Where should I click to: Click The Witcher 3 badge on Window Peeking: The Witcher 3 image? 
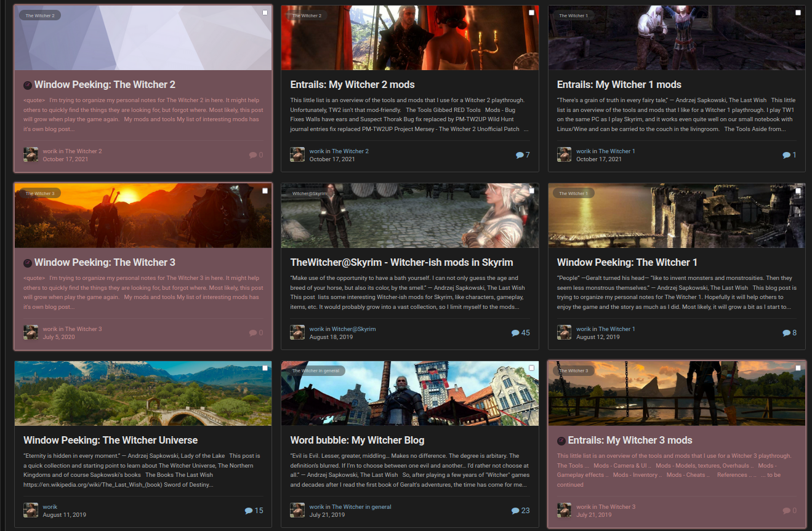pos(40,193)
